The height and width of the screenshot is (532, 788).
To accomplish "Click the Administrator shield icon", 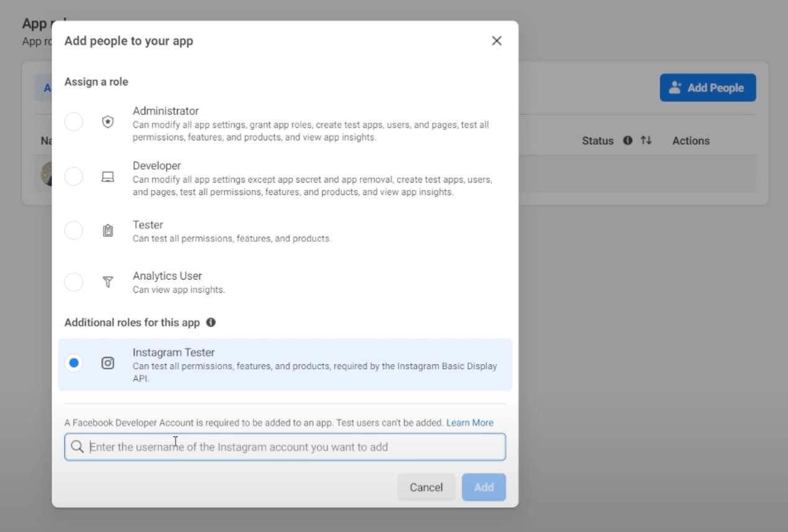I will click(108, 122).
